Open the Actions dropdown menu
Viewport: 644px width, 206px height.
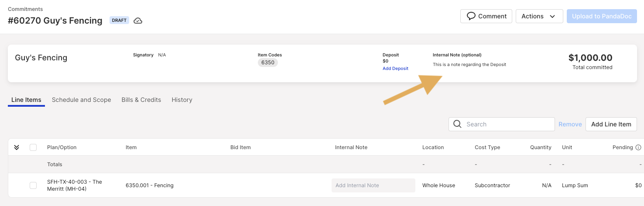click(x=539, y=16)
